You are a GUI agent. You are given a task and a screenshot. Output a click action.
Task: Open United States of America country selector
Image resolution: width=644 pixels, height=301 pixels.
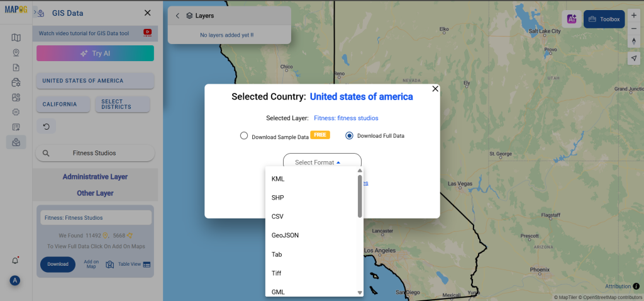tap(95, 81)
